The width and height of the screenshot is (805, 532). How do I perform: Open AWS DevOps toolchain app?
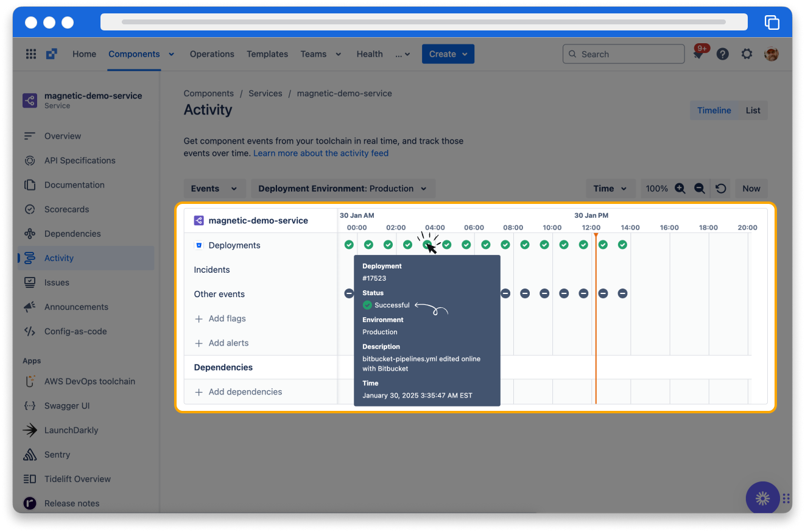pos(86,382)
